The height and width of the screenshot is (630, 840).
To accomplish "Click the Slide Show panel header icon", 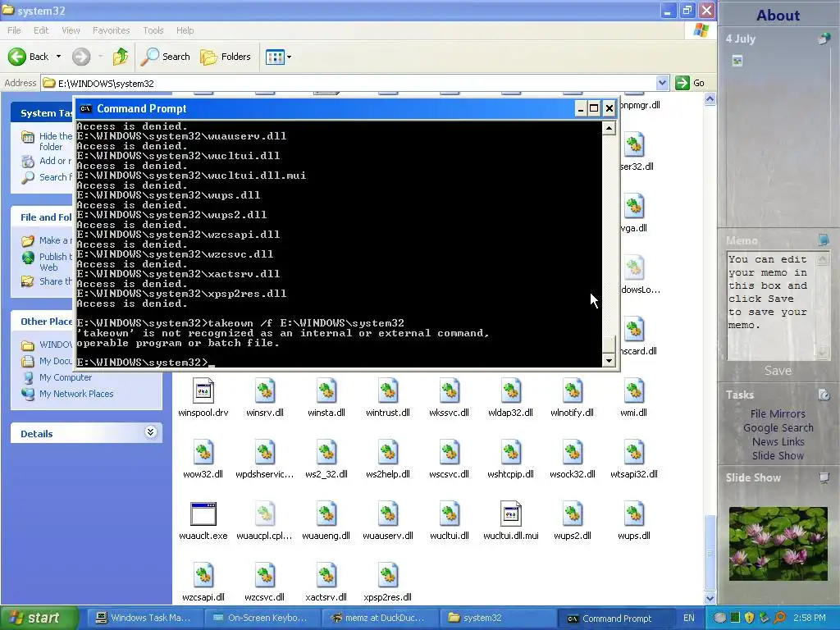I will [x=824, y=477].
